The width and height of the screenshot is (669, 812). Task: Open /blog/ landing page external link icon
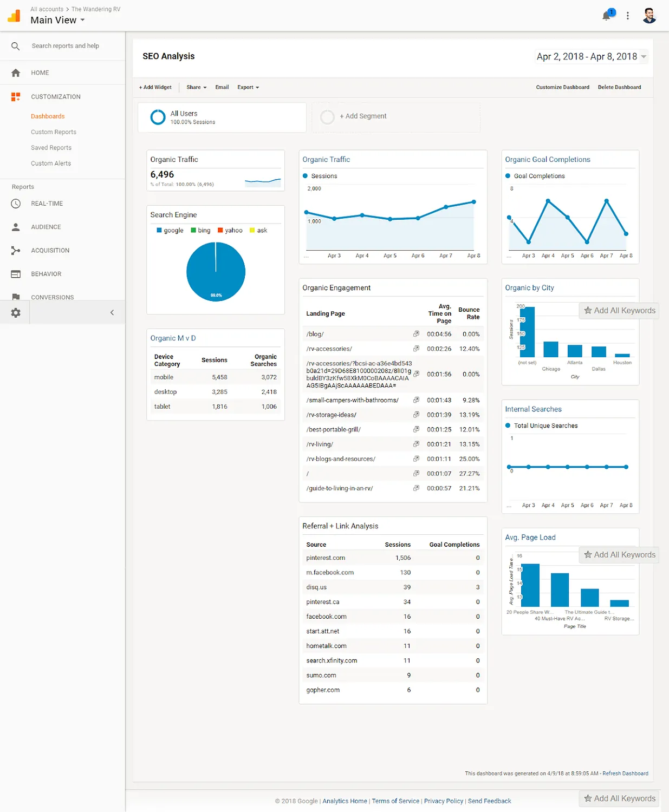(x=416, y=334)
